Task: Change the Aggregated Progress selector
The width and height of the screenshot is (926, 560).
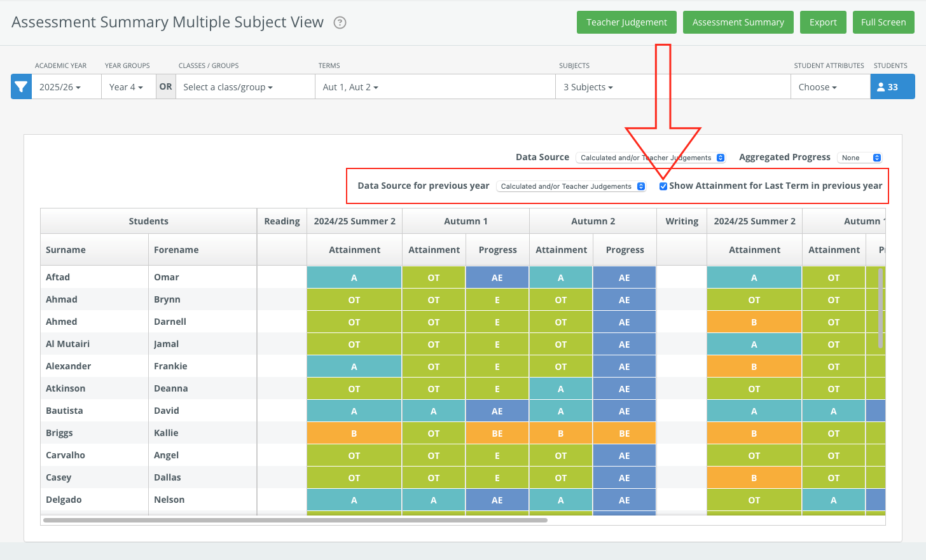Action: [860, 158]
